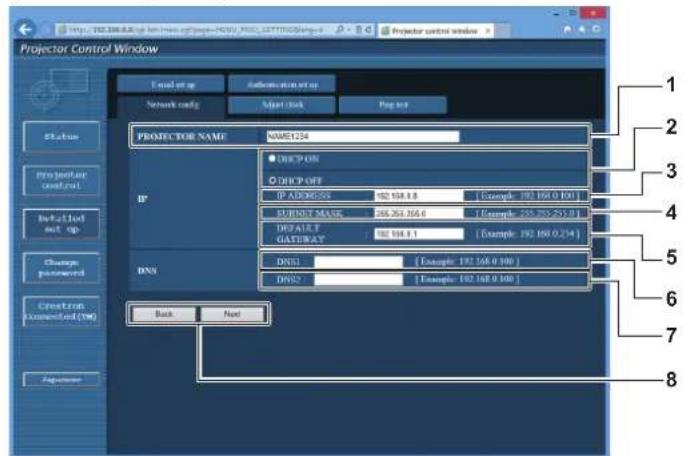Open Change password in sidebar
This screenshot has height=456, width=684.
tap(61, 267)
